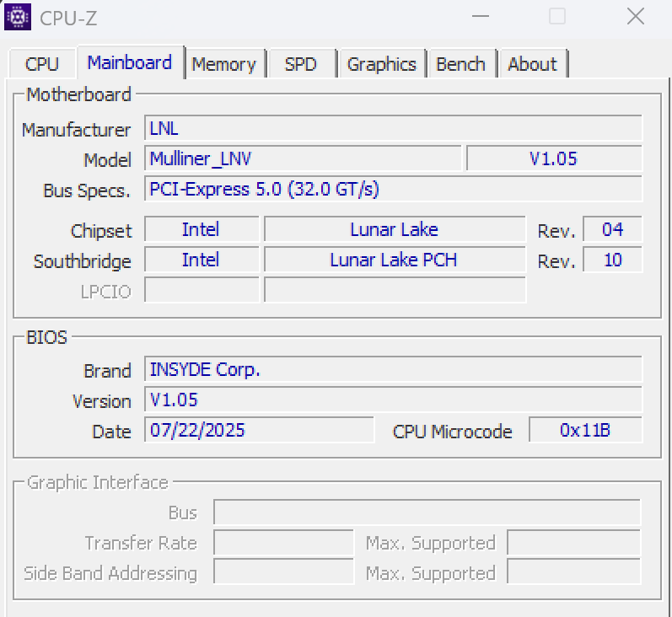
Task: Minimize the CPU-Z window
Action: point(480,16)
